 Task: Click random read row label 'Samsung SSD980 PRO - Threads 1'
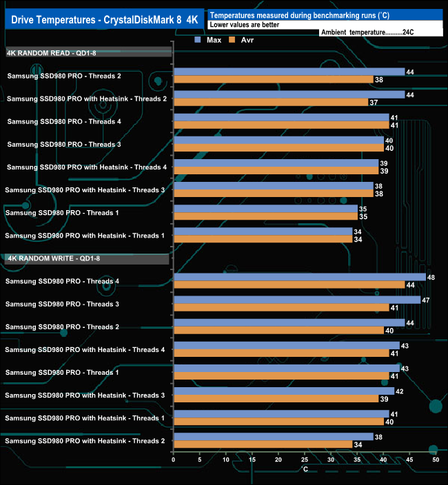(x=62, y=213)
